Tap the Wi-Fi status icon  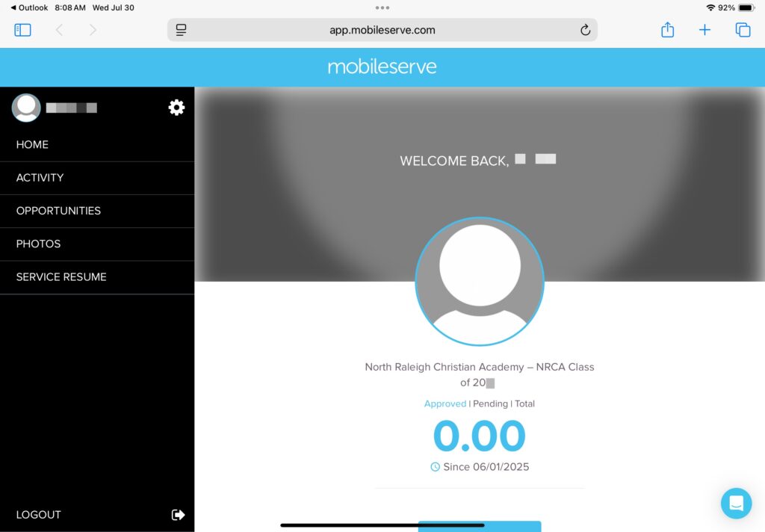pyautogui.click(x=710, y=7)
